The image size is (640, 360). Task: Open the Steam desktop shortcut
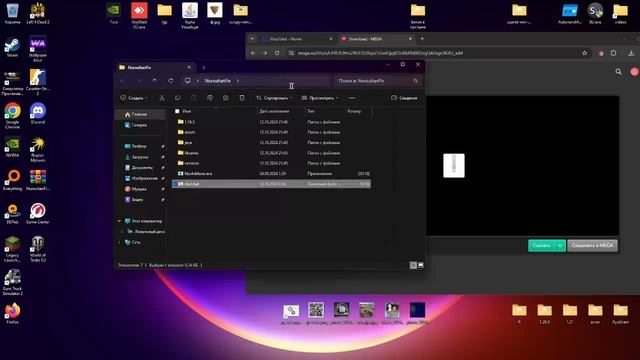click(12, 47)
